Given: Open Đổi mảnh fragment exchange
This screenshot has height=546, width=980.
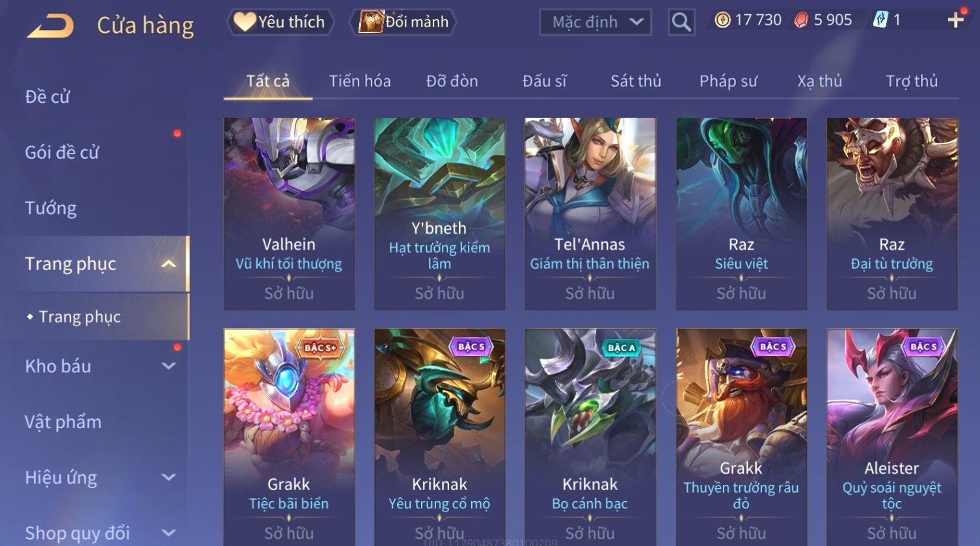Looking at the screenshot, I should (x=403, y=22).
